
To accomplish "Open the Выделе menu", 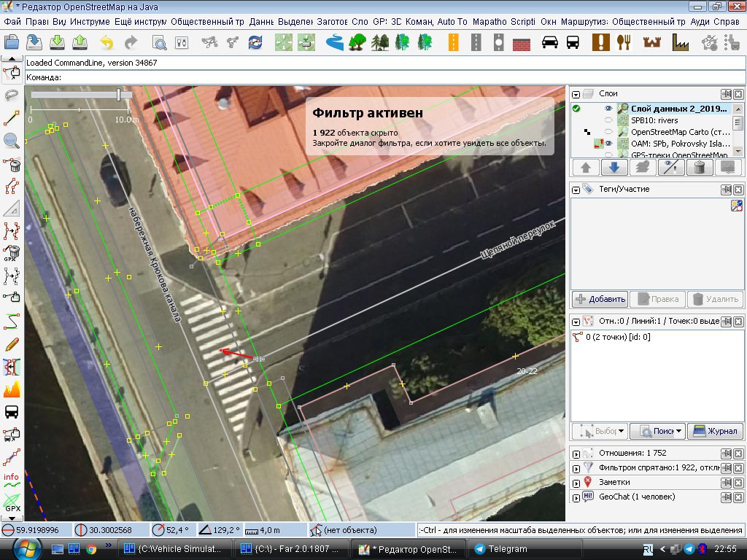I will [x=295, y=21].
